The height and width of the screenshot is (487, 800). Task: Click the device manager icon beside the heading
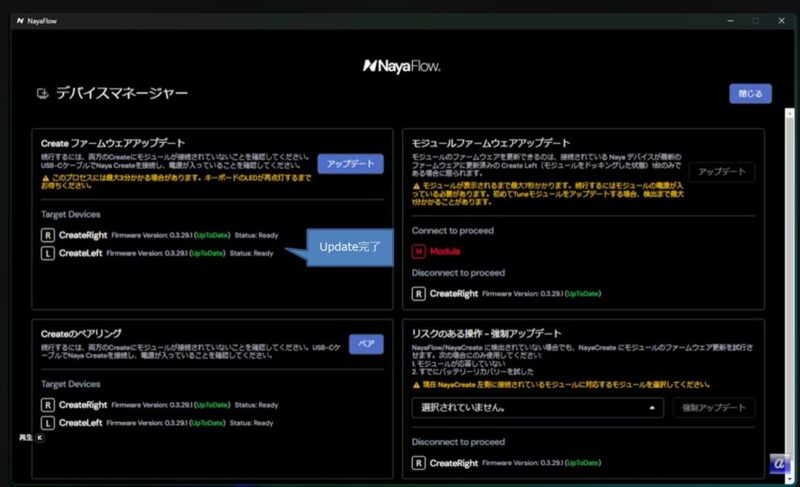point(41,95)
